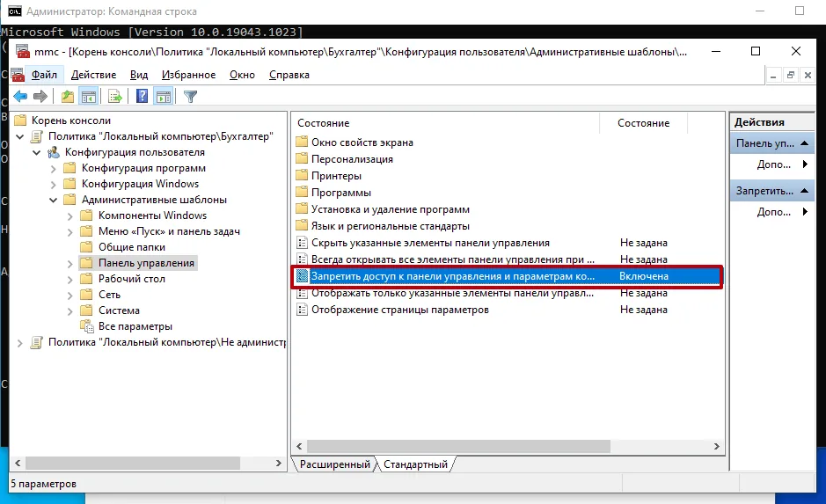
Task: Collapse the Политика Локальный компьютер\Бухгалтер node
Action: tap(20, 137)
